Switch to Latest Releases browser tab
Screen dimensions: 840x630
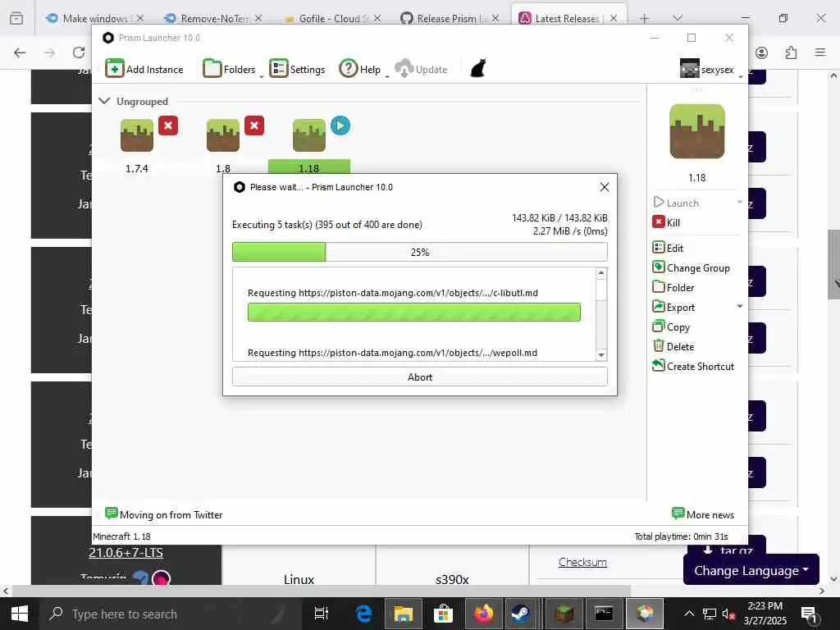568,18
